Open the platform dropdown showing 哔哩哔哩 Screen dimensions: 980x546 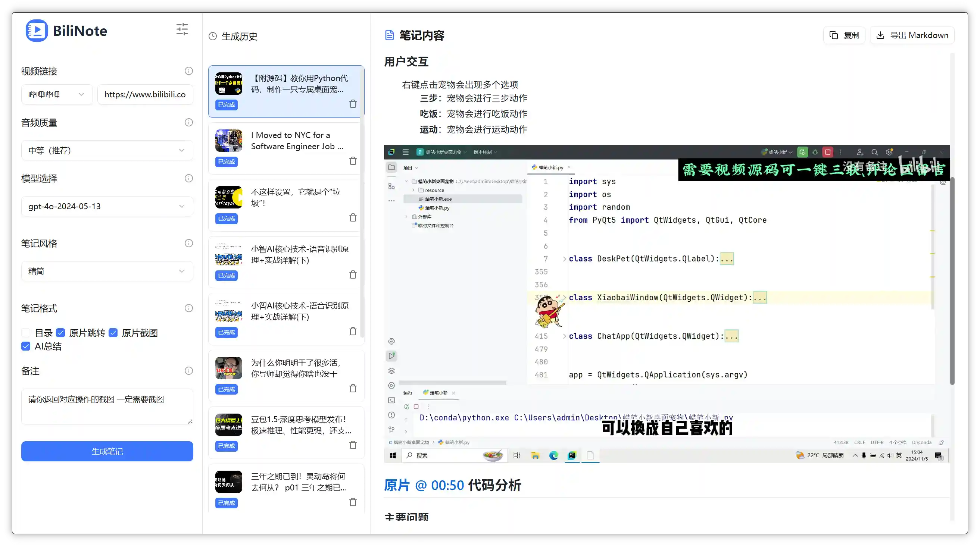click(x=57, y=94)
